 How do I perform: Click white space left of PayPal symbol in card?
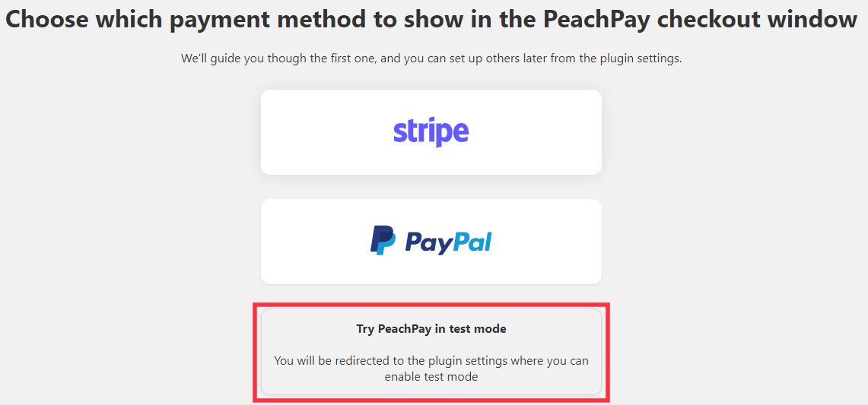coord(316,242)
